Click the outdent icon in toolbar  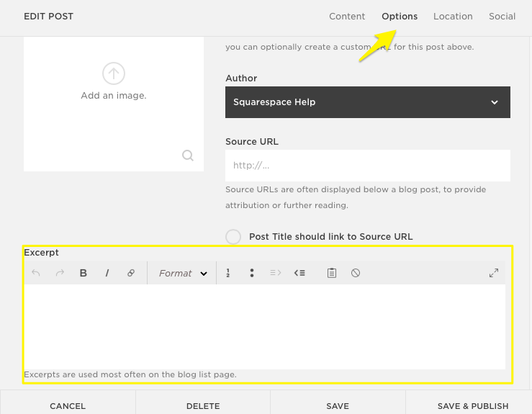point(299,274)
